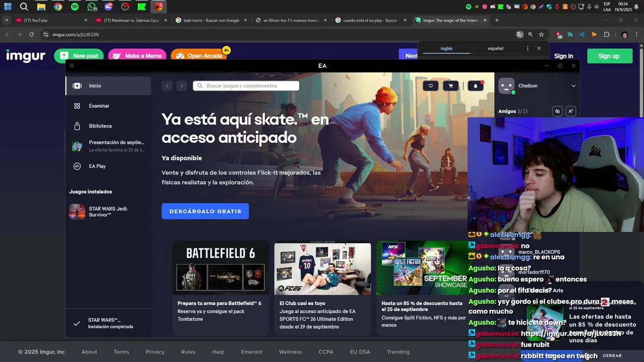Switch to cuanto está el ea play tab
The width and height of the screenshot is (644, 362).
370,21
